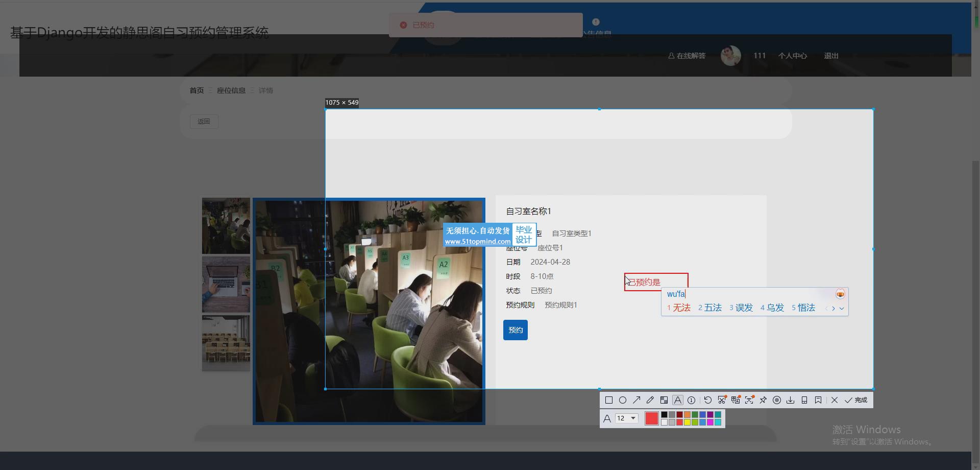The image size is (980, 470).
Task: Start screen recording icon
Action: 777,400
